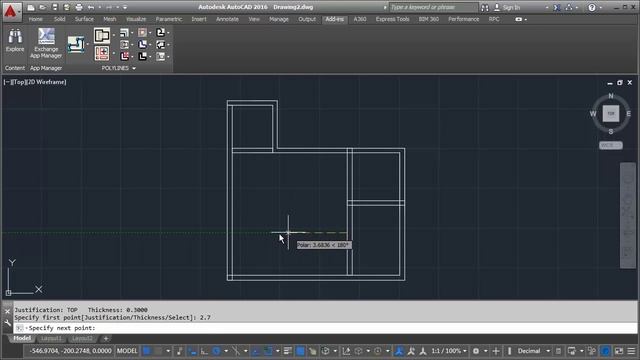Open quick access toolbar customize dropdown

click(x=125, y=7)
